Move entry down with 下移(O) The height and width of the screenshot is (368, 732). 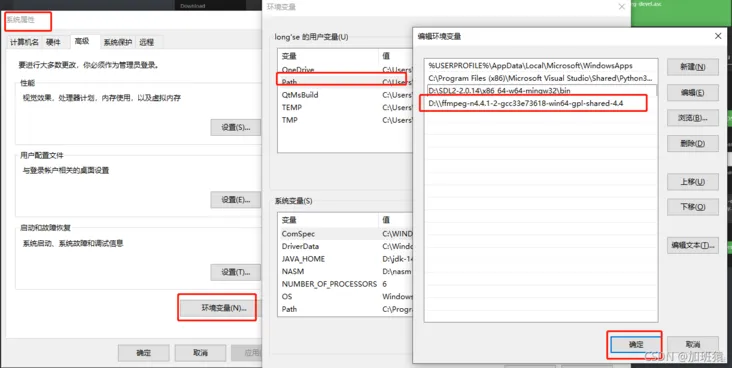pyautogui.click(x=692, y=207)
